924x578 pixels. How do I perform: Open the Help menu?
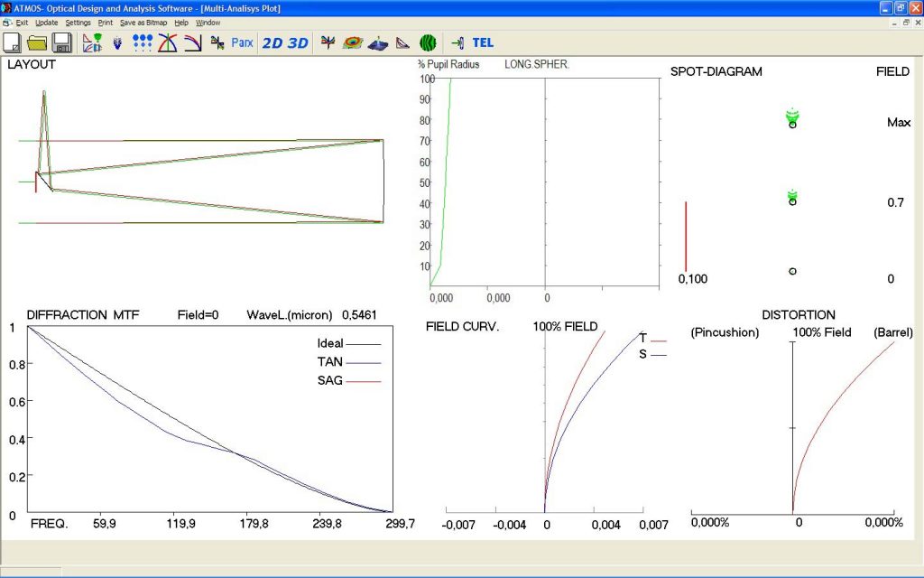pos(181,22)
